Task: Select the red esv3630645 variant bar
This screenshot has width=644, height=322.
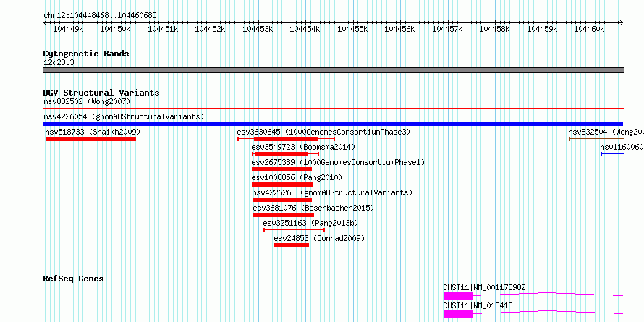Action: [286, 139]
